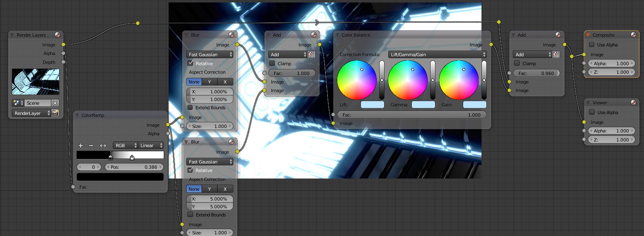Click ColorRamp Image output socket
Viewport: 644px width, 236px height.
click(x=167, y=125)
